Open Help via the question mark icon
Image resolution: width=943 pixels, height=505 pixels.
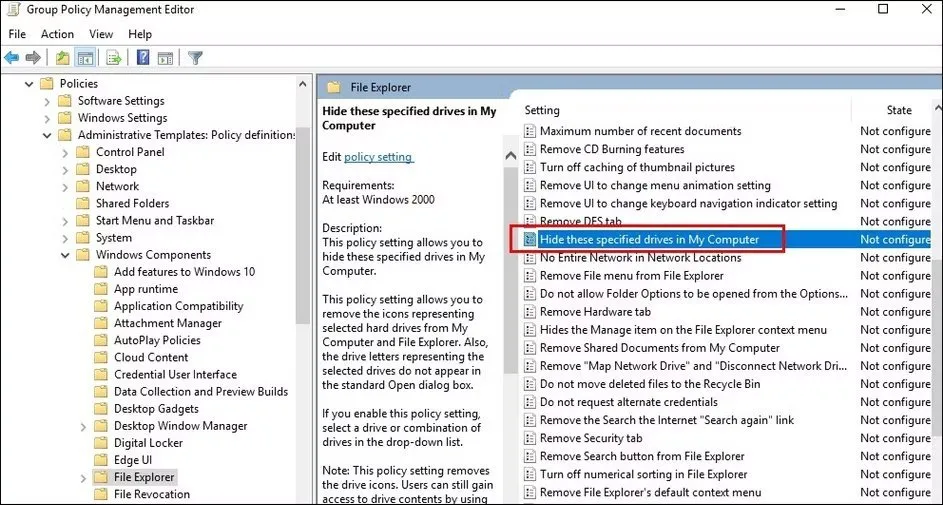pyautogui.click(x=143, y=58)
